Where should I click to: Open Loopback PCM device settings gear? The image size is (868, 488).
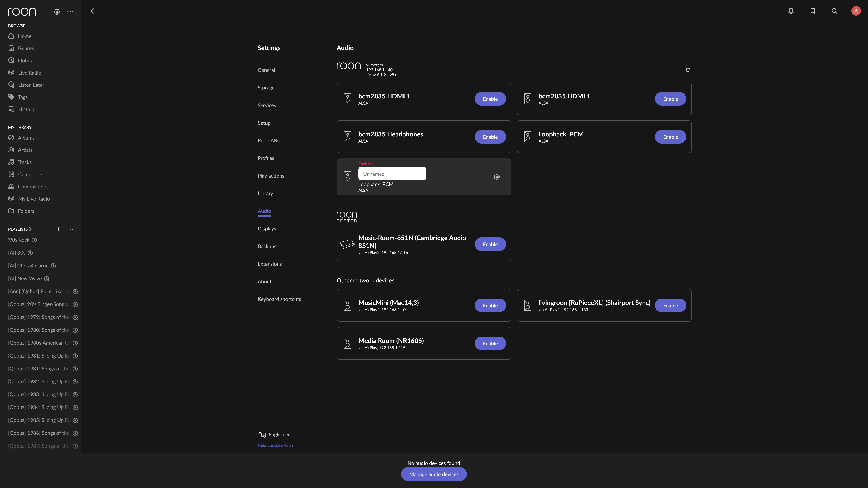(496, 177)
